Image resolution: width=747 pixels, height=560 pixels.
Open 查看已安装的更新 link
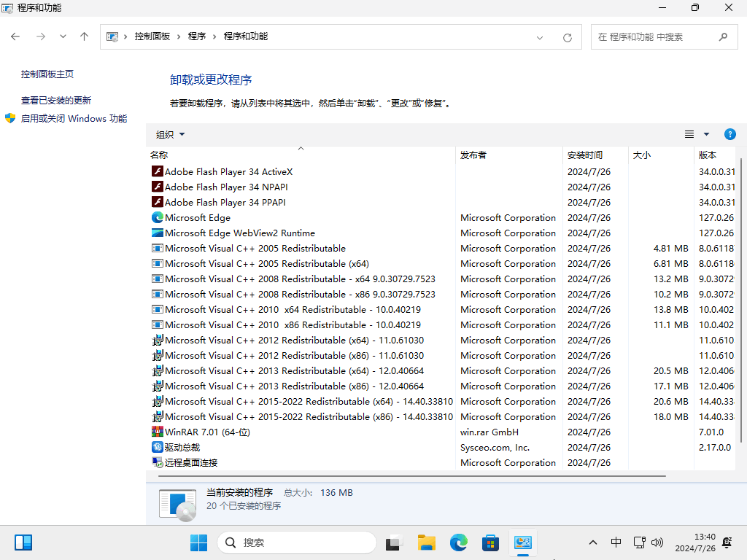click(56, 101)
